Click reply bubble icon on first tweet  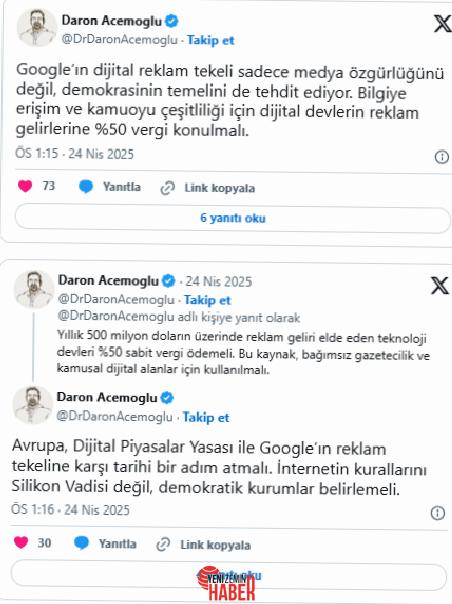click(86, 187)
